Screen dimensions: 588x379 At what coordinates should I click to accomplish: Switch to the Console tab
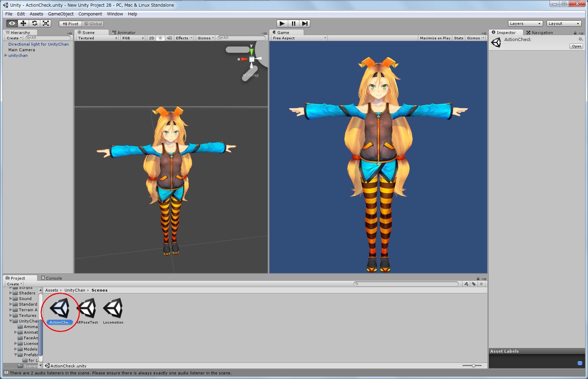(52, 278)
